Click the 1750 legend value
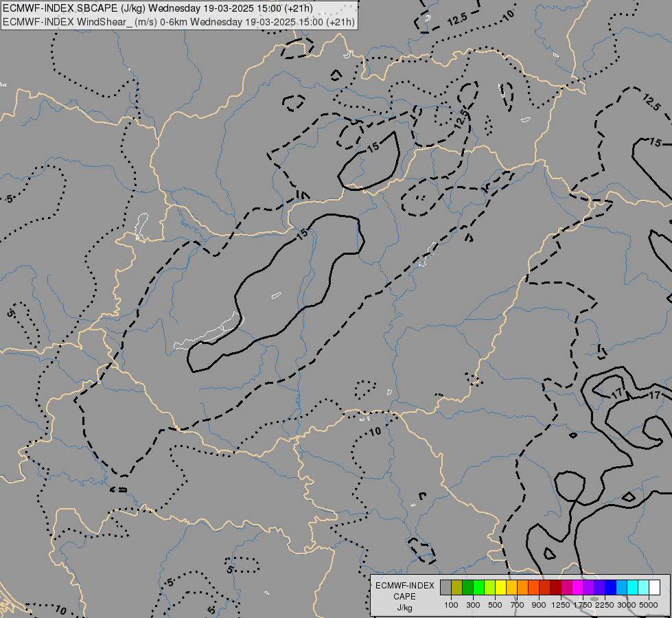Viewport: 672px width, 618px height. [583, 605]
